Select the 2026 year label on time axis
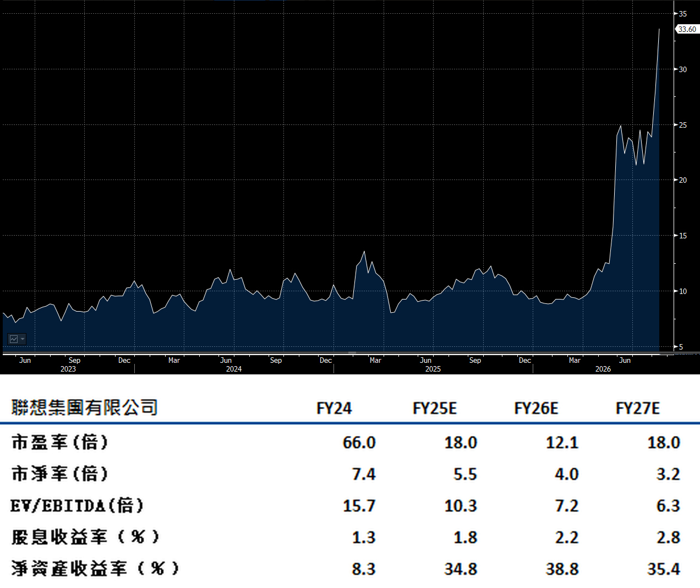Screen dimensions: 700x588 click(x=603, y=369)
